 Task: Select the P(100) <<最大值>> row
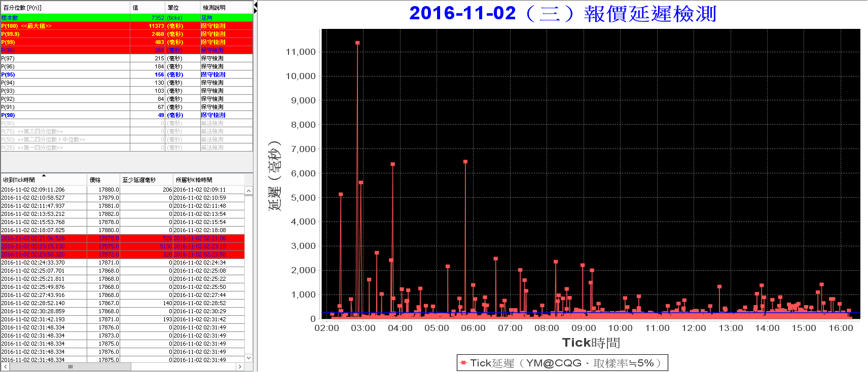coord(127,26)
